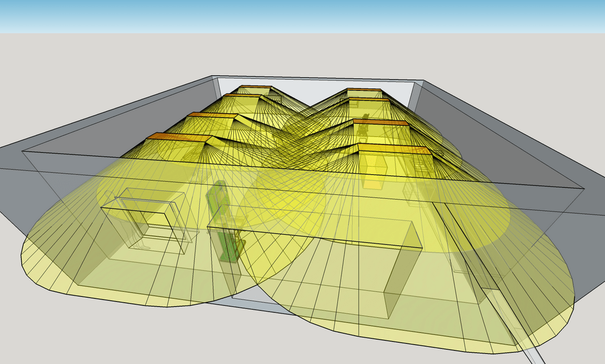The image size is (605, 364).
Task: Select the nearest orange fixture in the right row
Action: 394,148
